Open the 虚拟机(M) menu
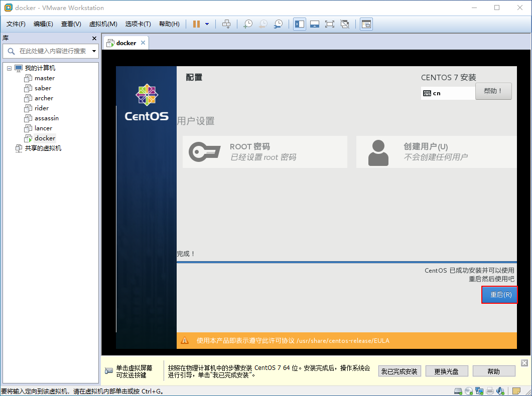Screen dimensions: 532x396 tap(102, 24)
